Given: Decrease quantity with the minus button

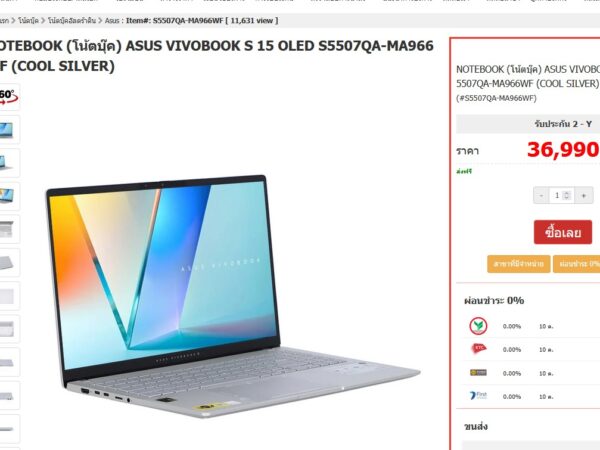Looking at the screenshot, I should (541, 196).
